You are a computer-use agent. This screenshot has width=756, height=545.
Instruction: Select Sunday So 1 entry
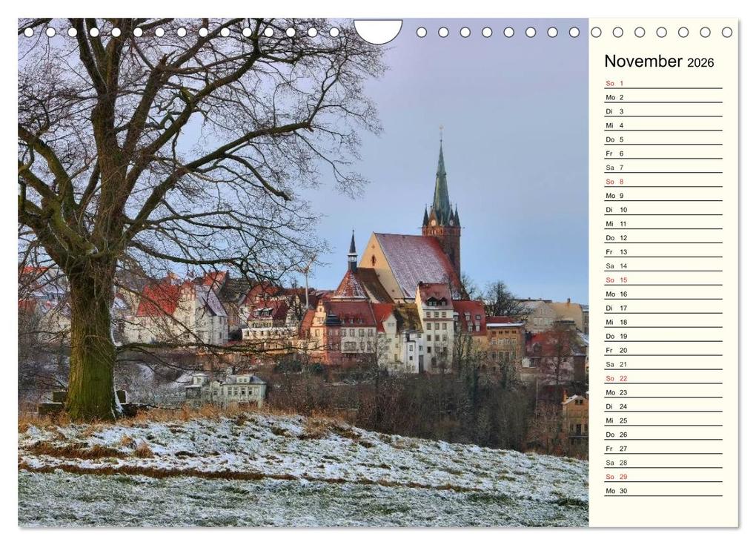615,84
